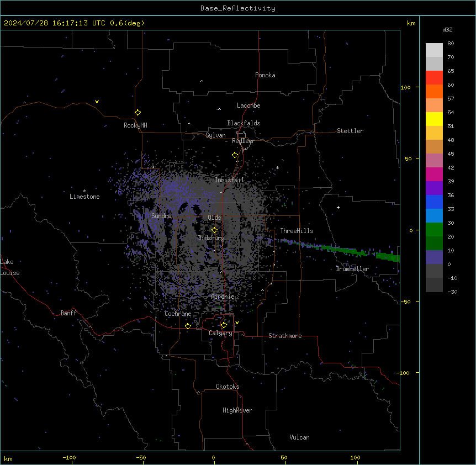Viewport: 476px width, 465px height.
Task: Pick the bright yellow swatch in dBZ legend
Action: point(434,119)
